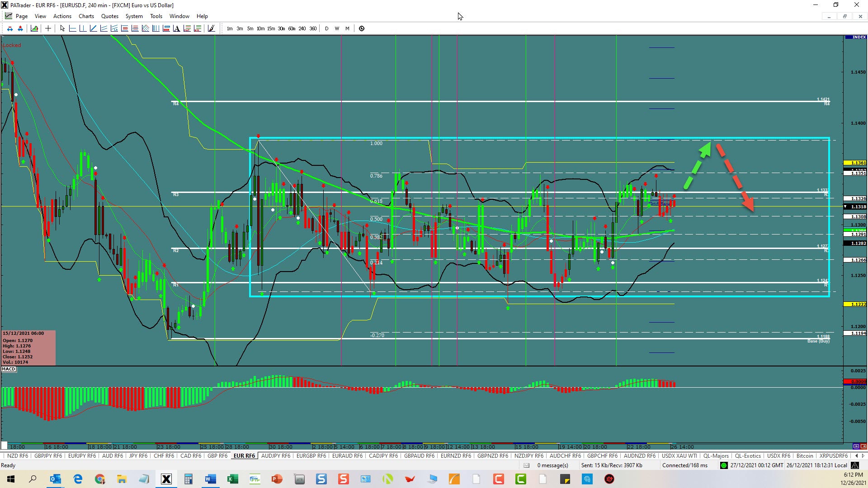Select the PRT lines tool icon
The image size is (868, 488).
[187, 28]
